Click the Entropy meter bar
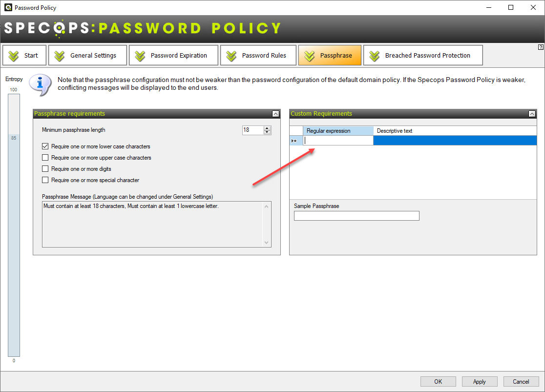 coord(14,225)
